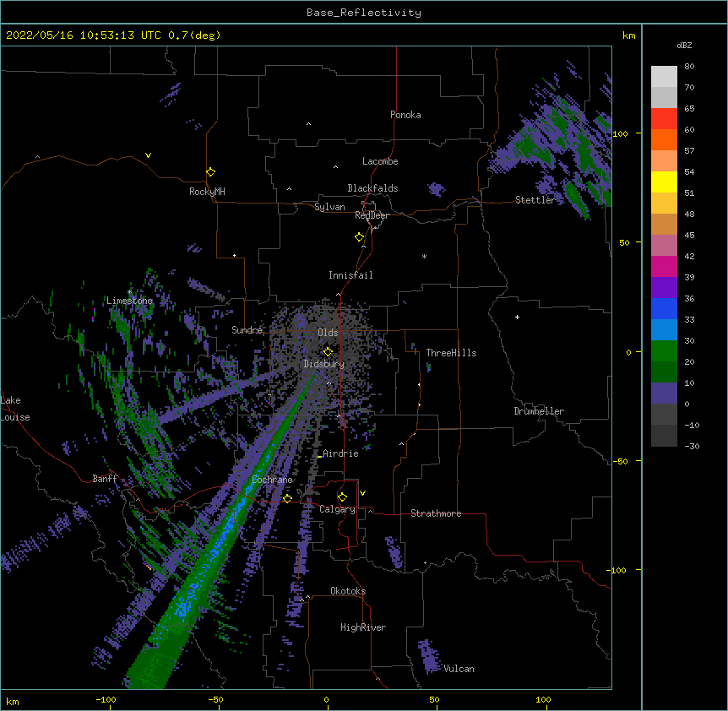Image resolution: width=728 pixels, height=711 pixels.
Task: Click the yellow diamond marker south of RedDeer
Action: pos(360,237)
